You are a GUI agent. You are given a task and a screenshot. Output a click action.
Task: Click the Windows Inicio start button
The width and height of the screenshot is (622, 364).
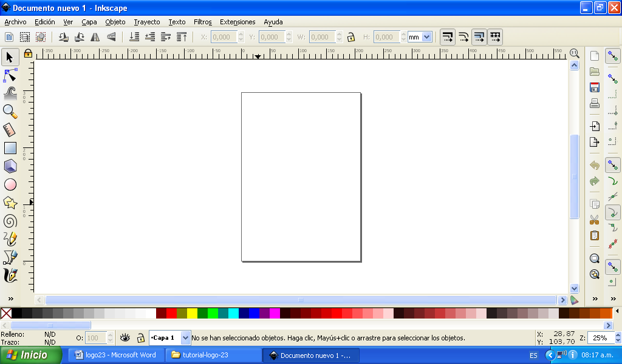31,355
